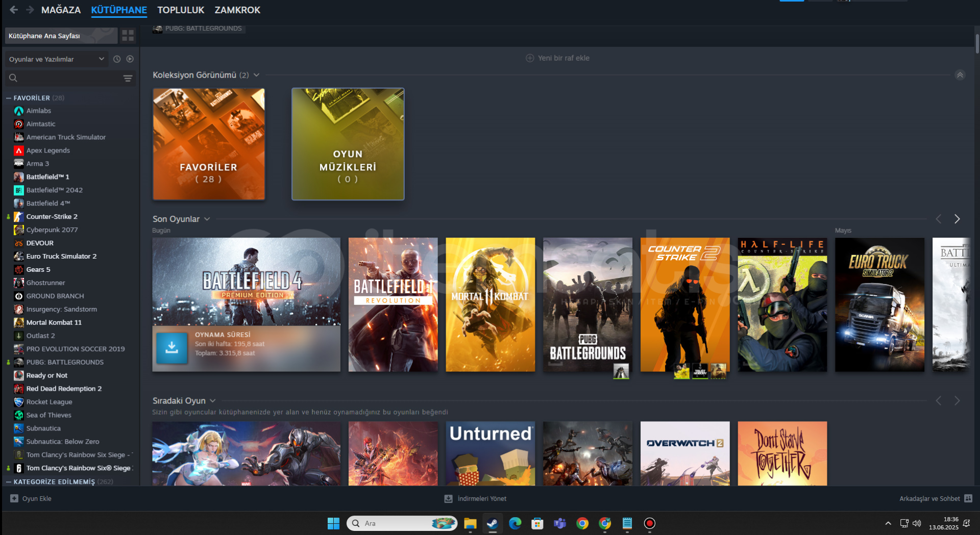Open Euro Truck Simulator 2 cover art
Screen dimensions: 980x535
[x=879, y=304]
